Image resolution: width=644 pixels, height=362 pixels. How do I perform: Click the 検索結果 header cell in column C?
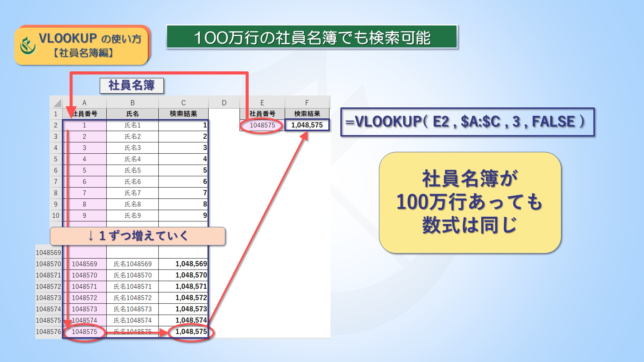click(183, 114)
